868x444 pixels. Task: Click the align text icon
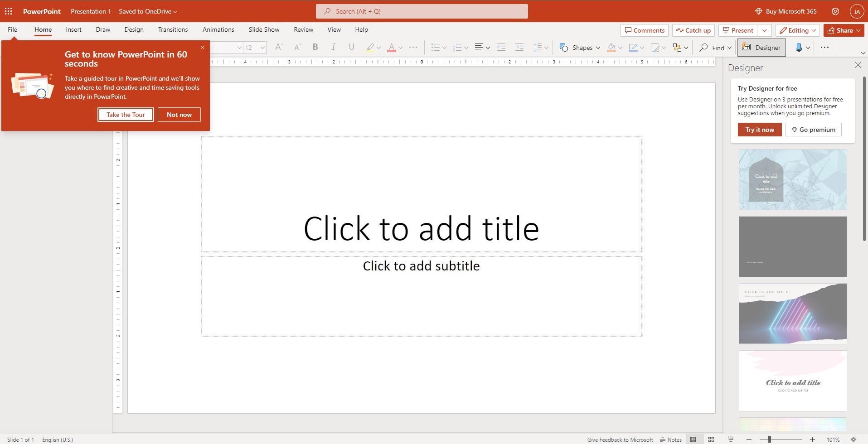479,48
